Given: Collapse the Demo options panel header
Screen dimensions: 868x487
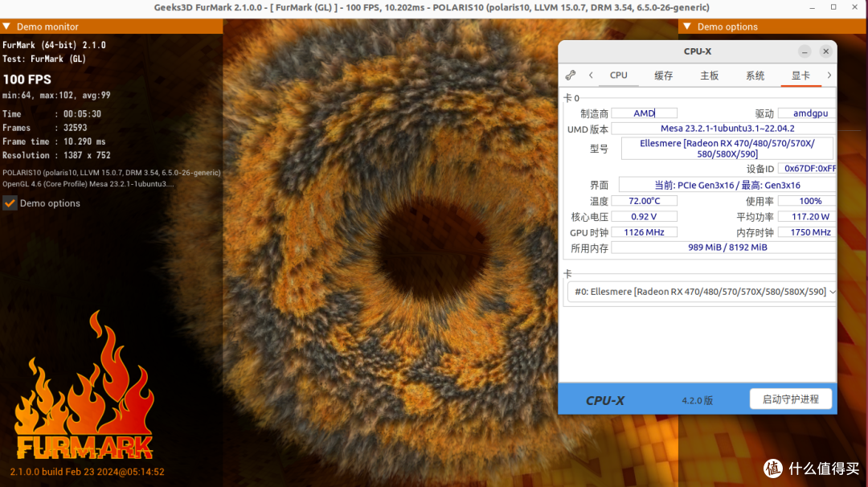Looking at the screenshot, I should click(x=687, y=27).
